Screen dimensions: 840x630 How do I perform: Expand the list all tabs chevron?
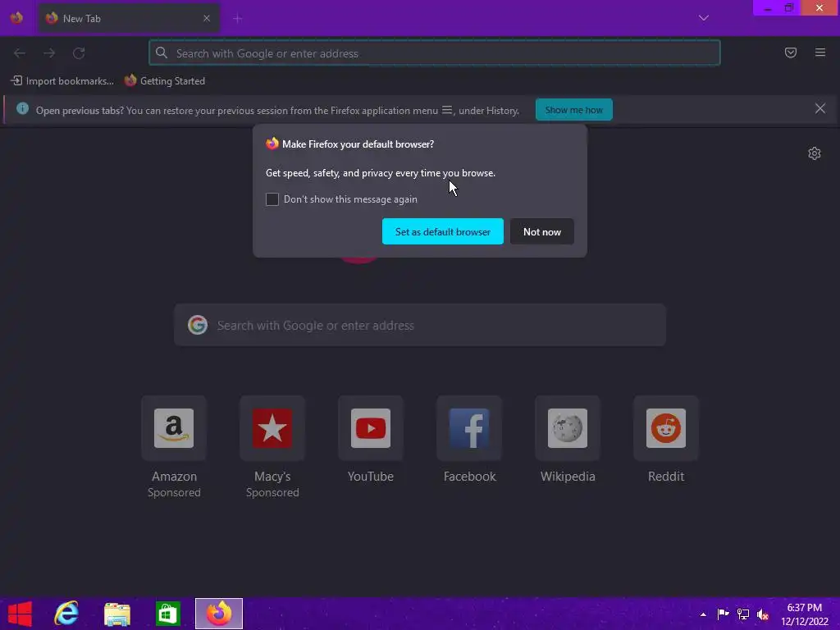(x=703, y=18)
